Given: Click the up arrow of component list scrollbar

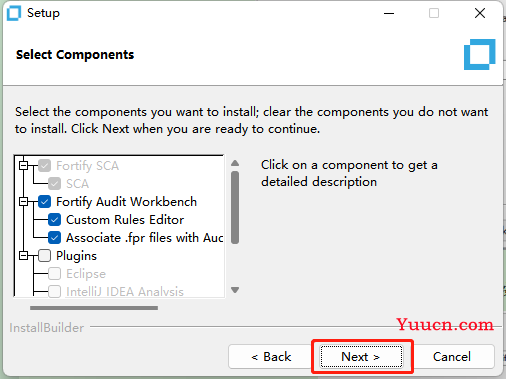Looking at the screenshot, I should [x=235, y=163].
